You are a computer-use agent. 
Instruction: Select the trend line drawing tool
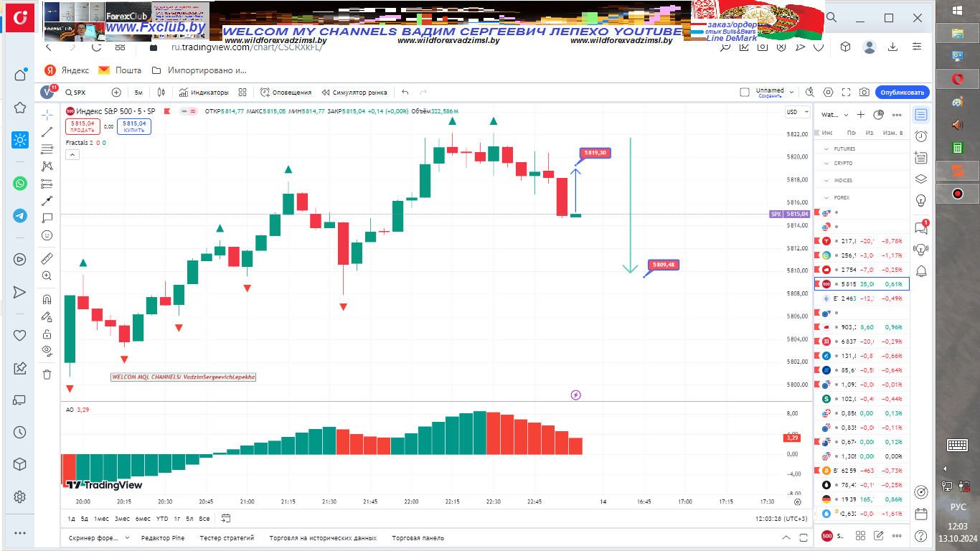tap(47, 132)
